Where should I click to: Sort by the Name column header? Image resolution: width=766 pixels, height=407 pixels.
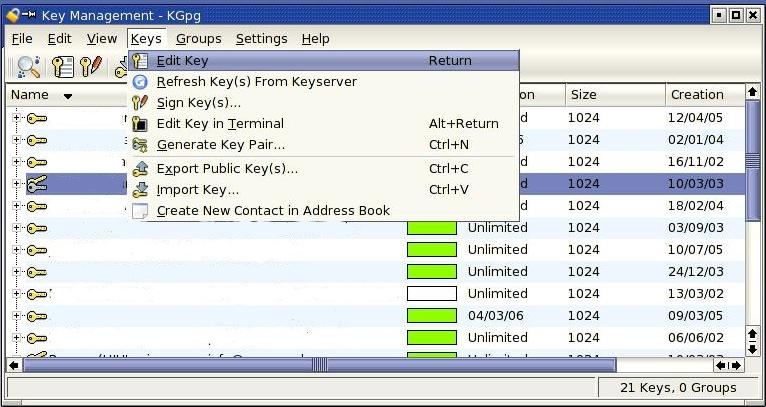[x=66, y=95]
